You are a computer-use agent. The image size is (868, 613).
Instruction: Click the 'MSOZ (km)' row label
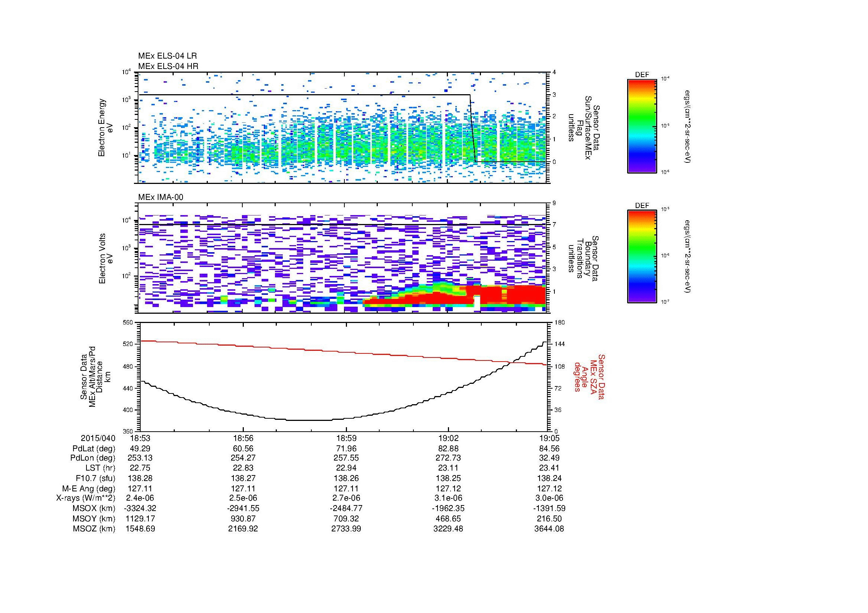(x=94, y=529)
